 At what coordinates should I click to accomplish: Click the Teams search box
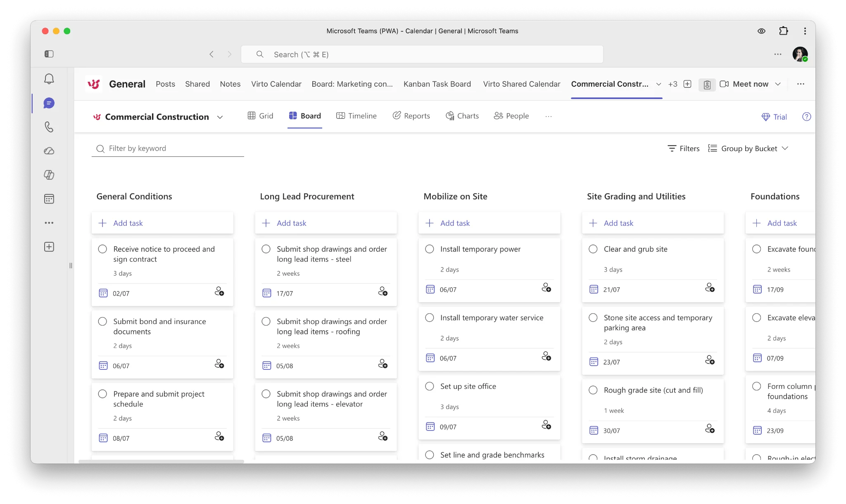pyautogui.click(x=422, y=54)
